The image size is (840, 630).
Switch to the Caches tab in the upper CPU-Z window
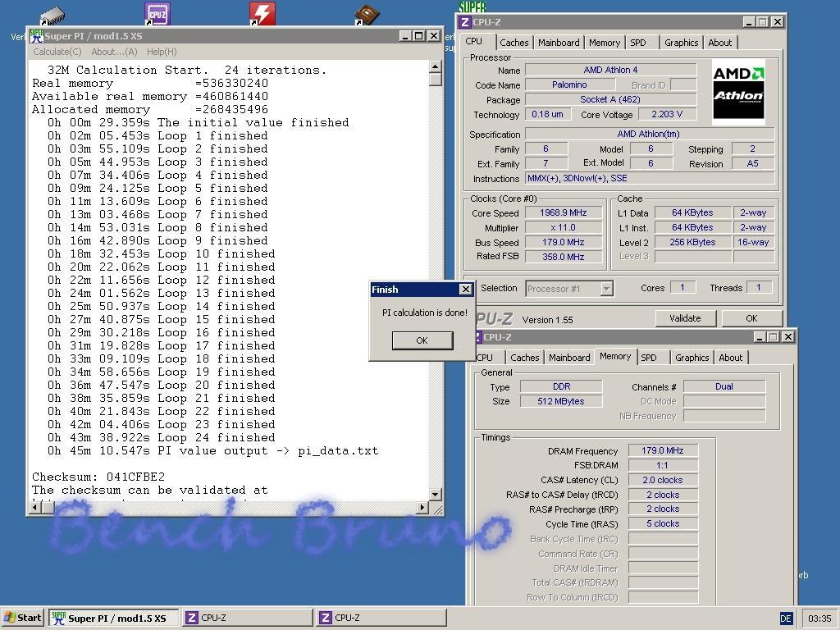(x=514, y=43)
